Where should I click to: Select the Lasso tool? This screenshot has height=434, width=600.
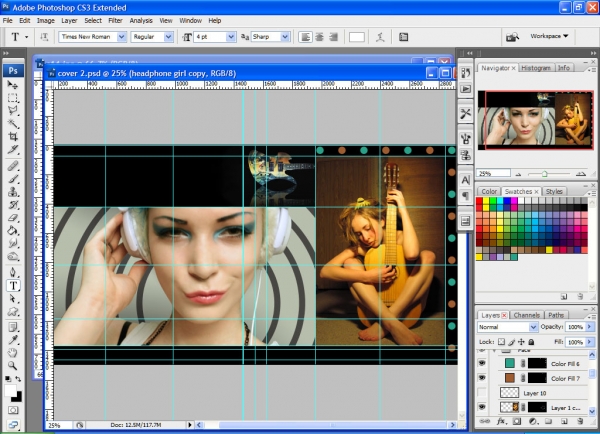tap(13, 111)
